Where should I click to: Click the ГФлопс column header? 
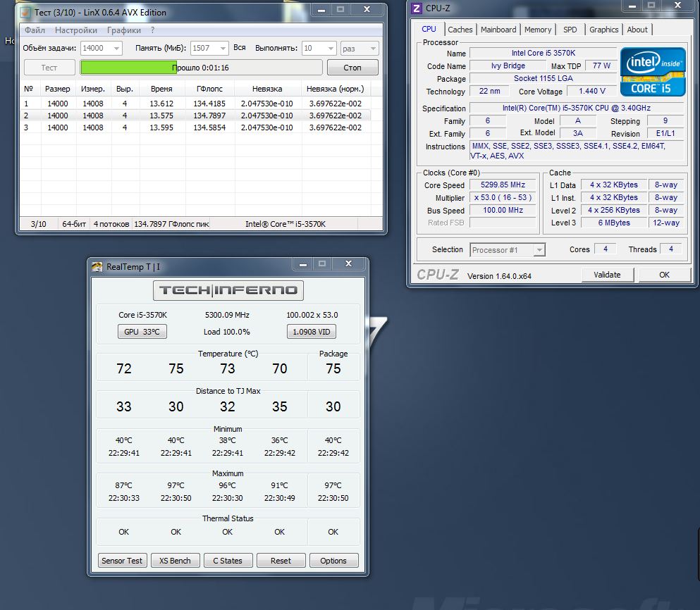(x=209, y=89)
